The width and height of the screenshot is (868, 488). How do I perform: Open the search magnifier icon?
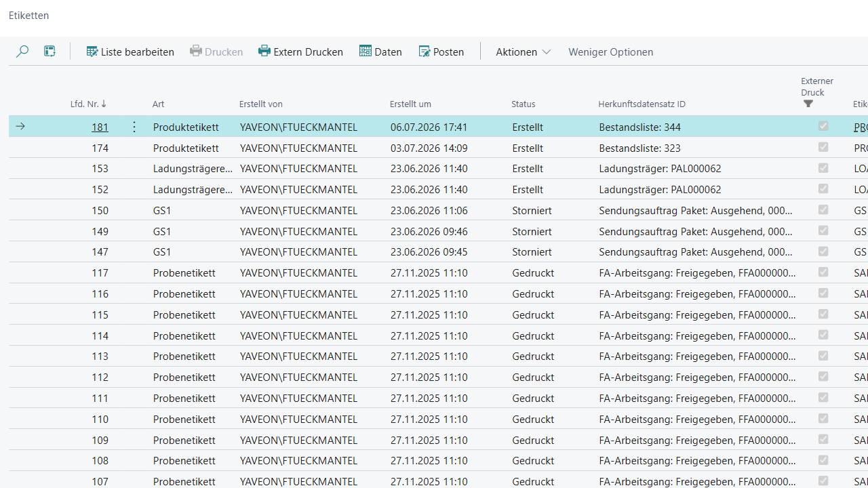(22, 52)
